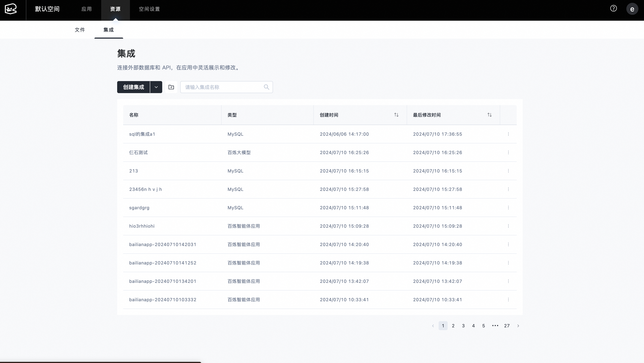Click creation time 2024/07/10 15:27:58
644x363 pixels.
point(344,189)
